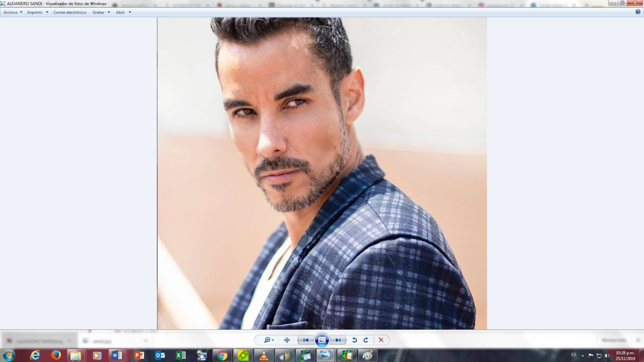Click the zoom magnifier button
Viewport: 644px width, 362px height.
268,340
